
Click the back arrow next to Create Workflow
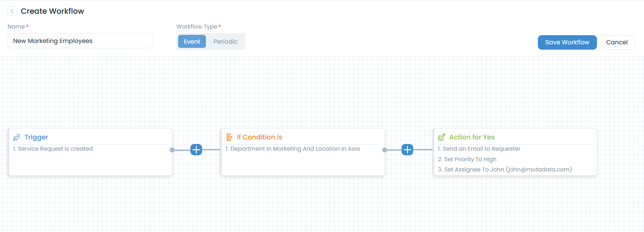[12, 11]
